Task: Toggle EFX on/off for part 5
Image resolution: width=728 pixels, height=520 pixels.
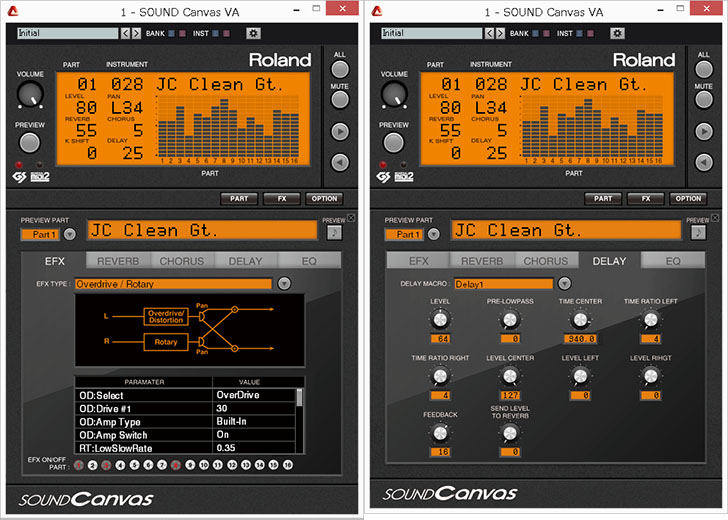Action: [134, 465]
